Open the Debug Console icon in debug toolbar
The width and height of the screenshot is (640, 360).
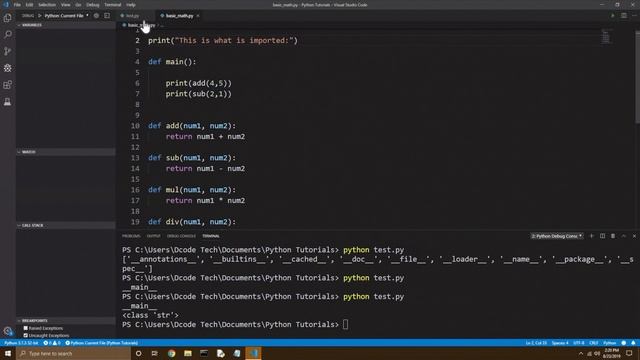(x=107, y=16)
